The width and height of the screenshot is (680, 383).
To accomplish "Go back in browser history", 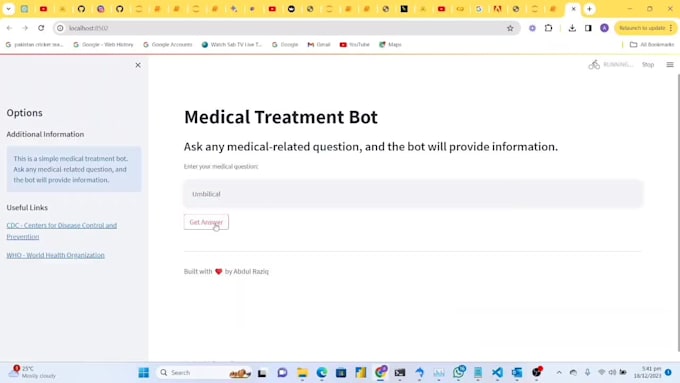I will (9, 28).
